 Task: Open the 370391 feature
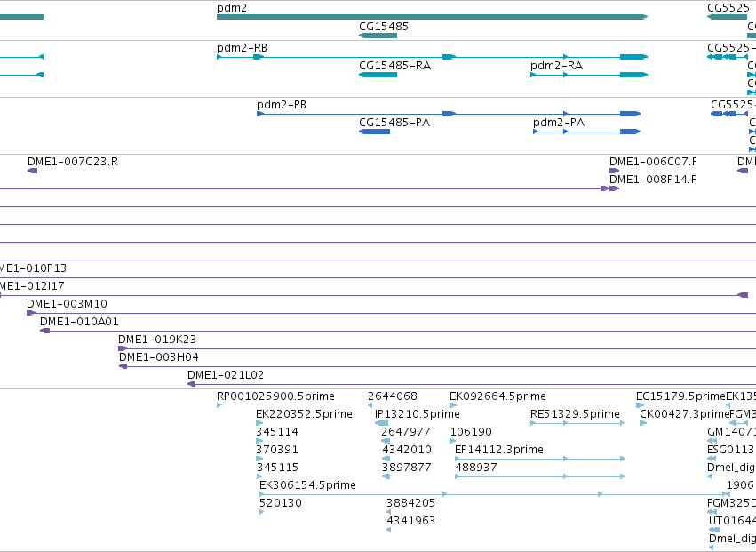tap(259, 459)
